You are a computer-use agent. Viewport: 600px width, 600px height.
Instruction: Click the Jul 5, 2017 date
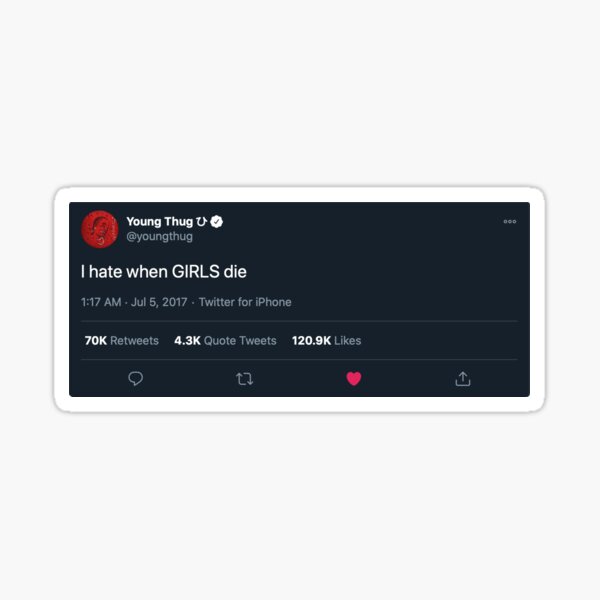[159, 302]
